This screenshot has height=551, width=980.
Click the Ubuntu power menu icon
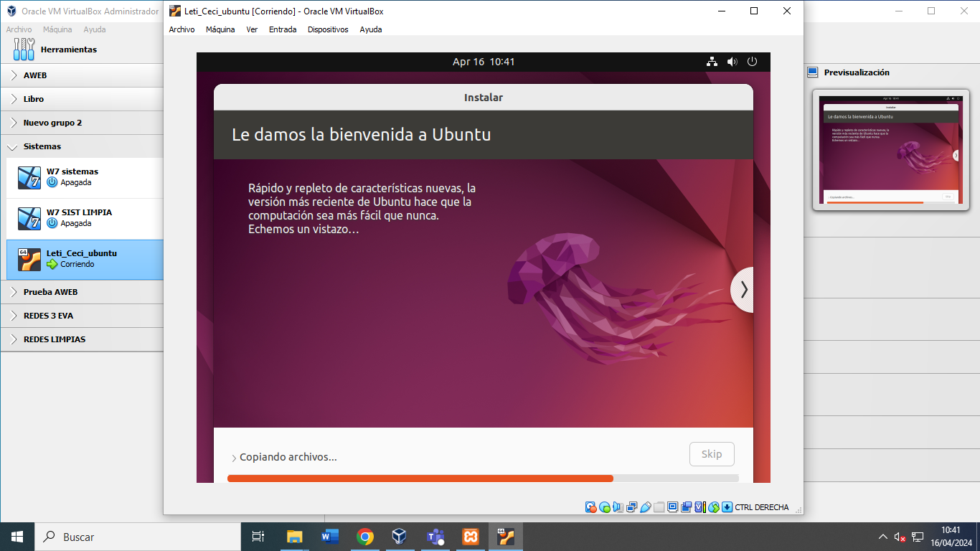pyautogui.click(x=751, y=62)
